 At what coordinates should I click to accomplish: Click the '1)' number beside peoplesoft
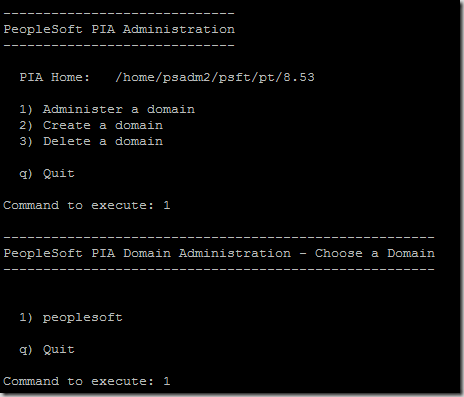point(26,317)
